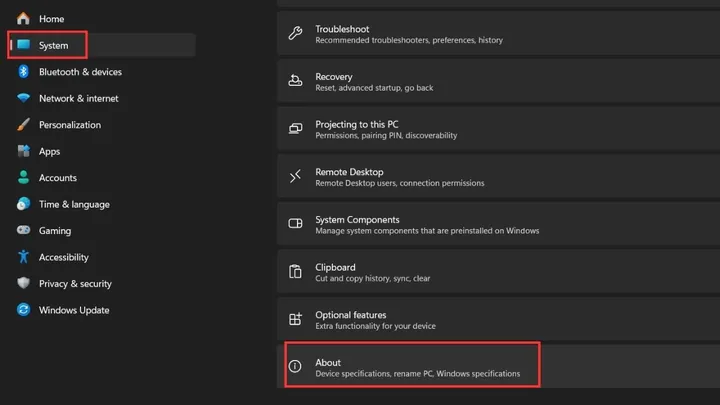Viewport: 720px width, 405px height.
Task: Open the Recovery settings row
Action: pyautogui.click(x=499, y=81)
